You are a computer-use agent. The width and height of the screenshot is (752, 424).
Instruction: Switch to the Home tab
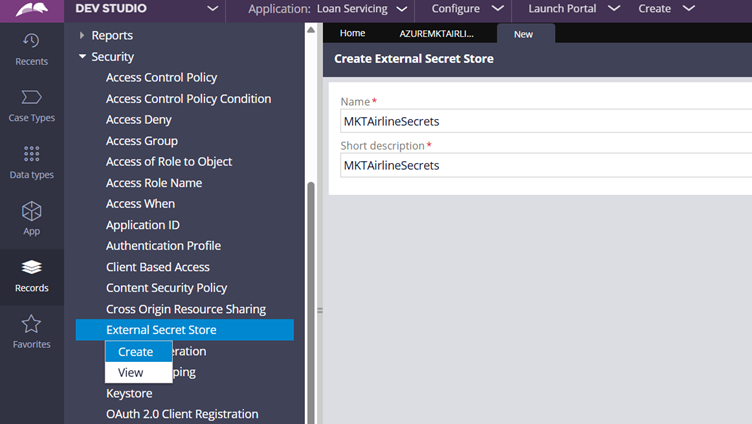point(352,33)
